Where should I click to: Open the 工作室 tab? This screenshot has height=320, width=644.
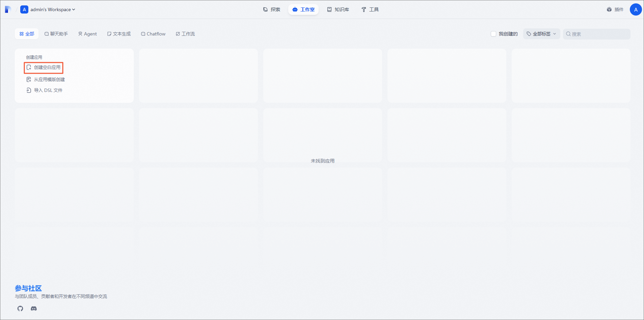(x=303, y=9)
